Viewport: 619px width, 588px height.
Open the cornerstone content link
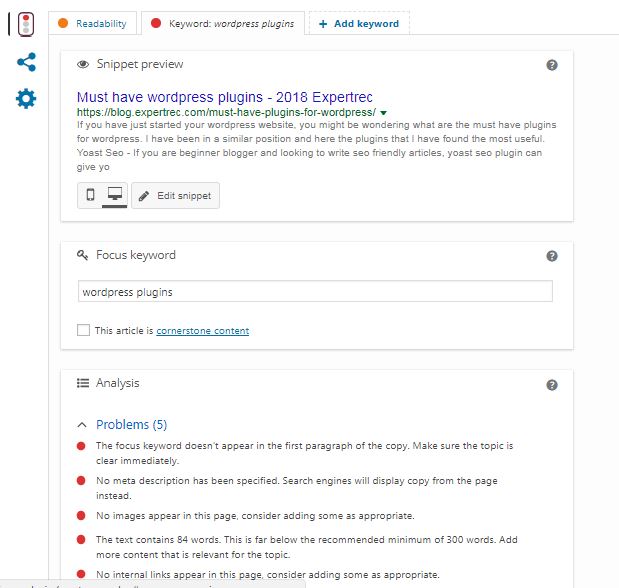click(203, 331)
